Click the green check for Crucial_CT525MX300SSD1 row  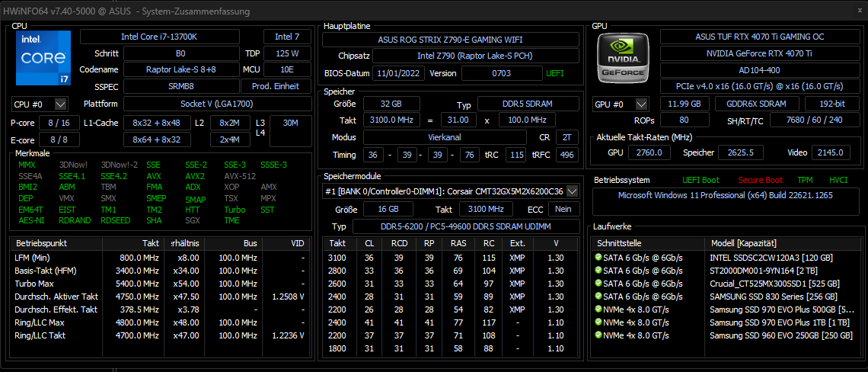[598, 284]
